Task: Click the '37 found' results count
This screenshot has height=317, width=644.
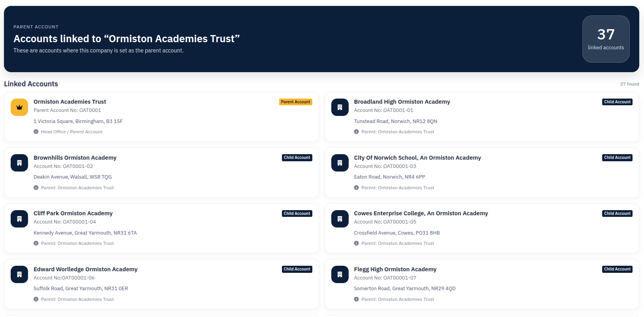Action: [x=629, y=84]
